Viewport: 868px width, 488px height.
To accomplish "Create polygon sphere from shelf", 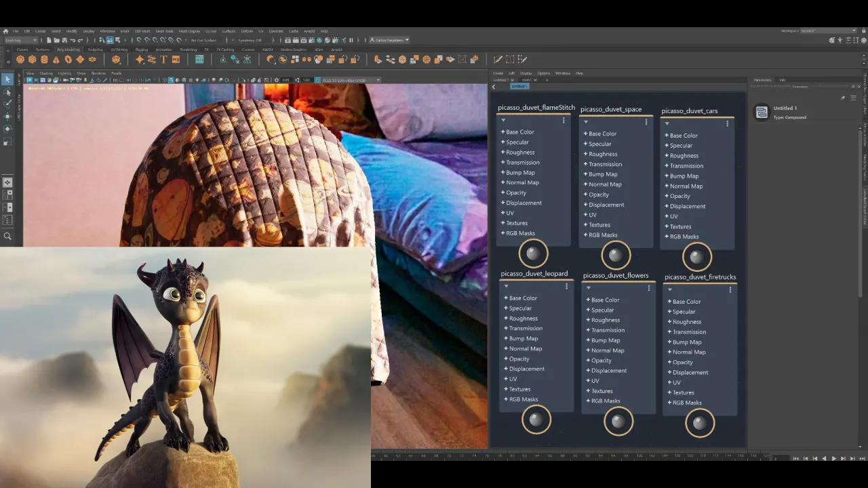I will tap(20, 60).
